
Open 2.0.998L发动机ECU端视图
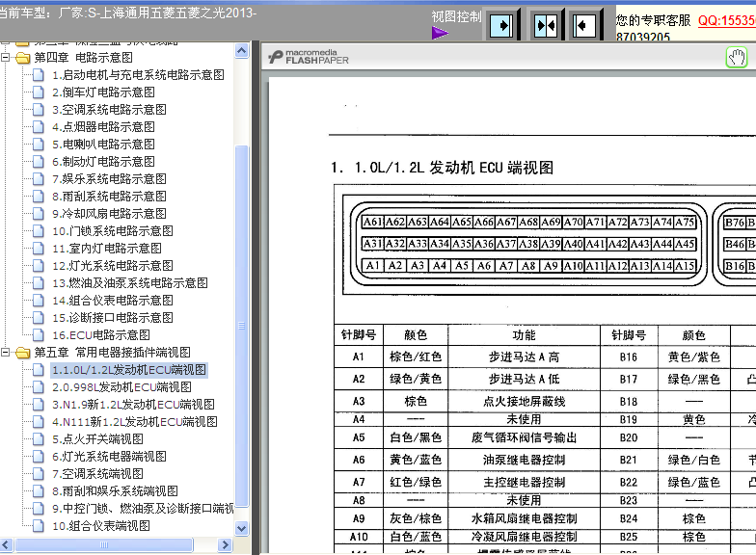point(121,387)
